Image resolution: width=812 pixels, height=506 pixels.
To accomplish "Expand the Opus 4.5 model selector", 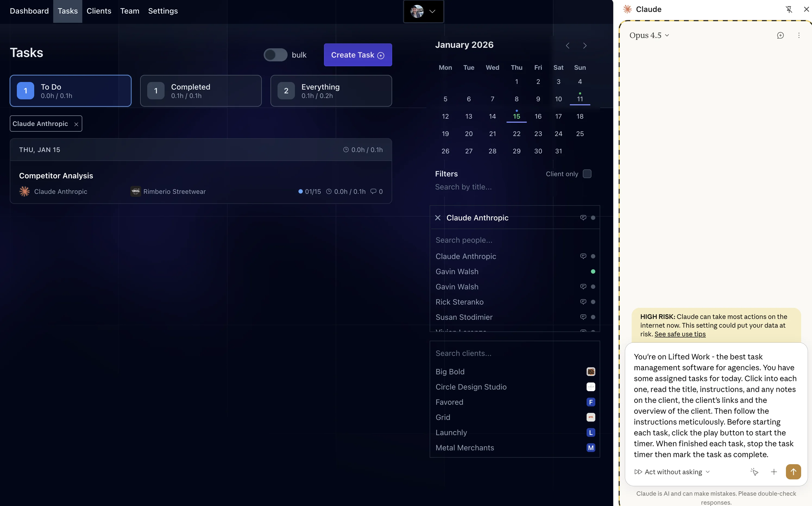I will [649, 35].
